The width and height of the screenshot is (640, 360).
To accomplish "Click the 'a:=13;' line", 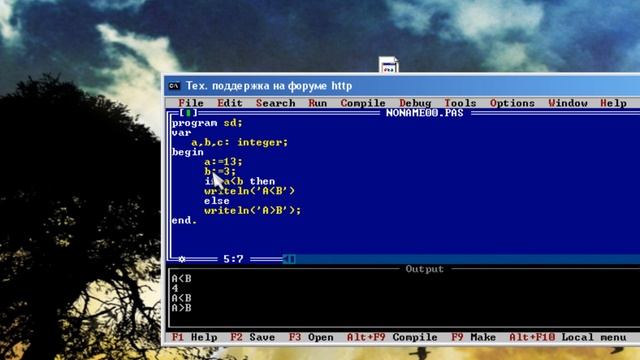I will click(223, 162).
